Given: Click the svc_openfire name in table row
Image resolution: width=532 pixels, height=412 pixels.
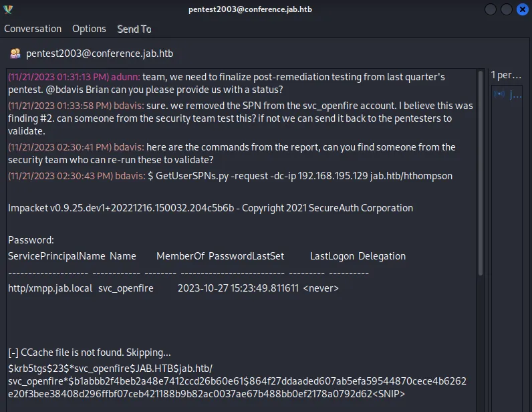Looking at the screenshot, I should [126, 288].
